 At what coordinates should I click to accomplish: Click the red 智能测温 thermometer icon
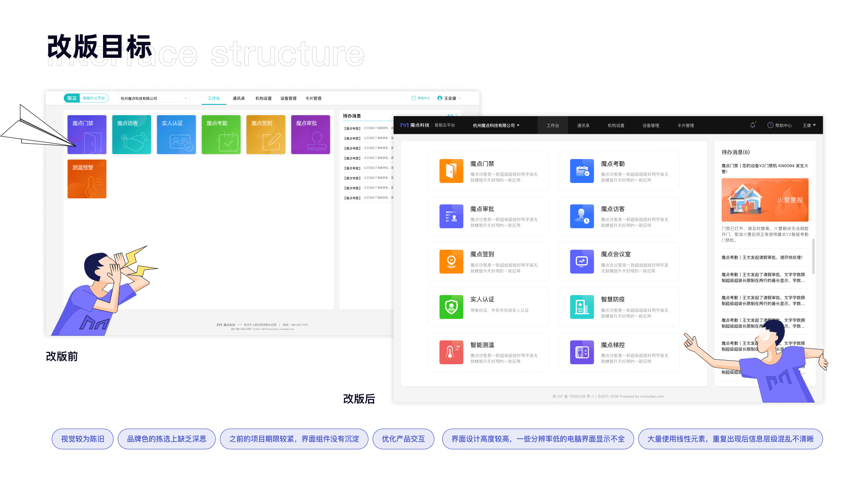[451, 352]
